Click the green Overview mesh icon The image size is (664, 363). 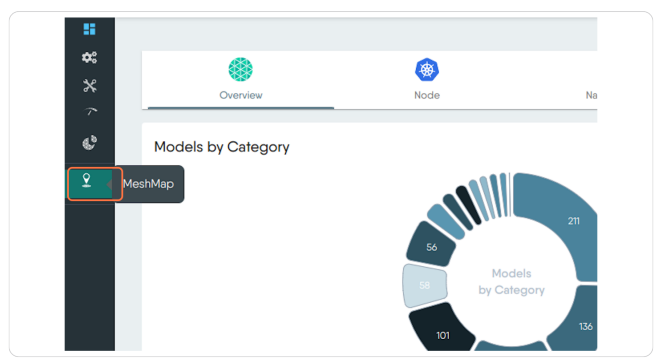pos(241,69)
